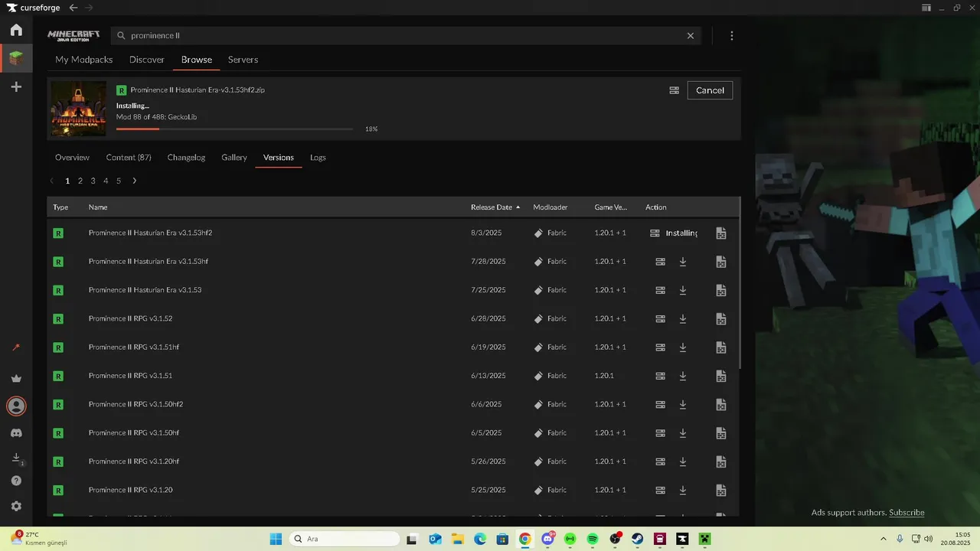
Task: Expand hidden system tray icons chevron
Action: (883, 539)
